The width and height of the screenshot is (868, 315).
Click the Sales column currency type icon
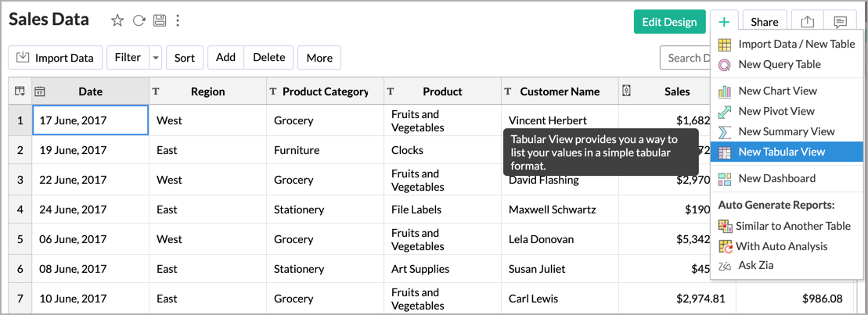[x=627, y=90]
